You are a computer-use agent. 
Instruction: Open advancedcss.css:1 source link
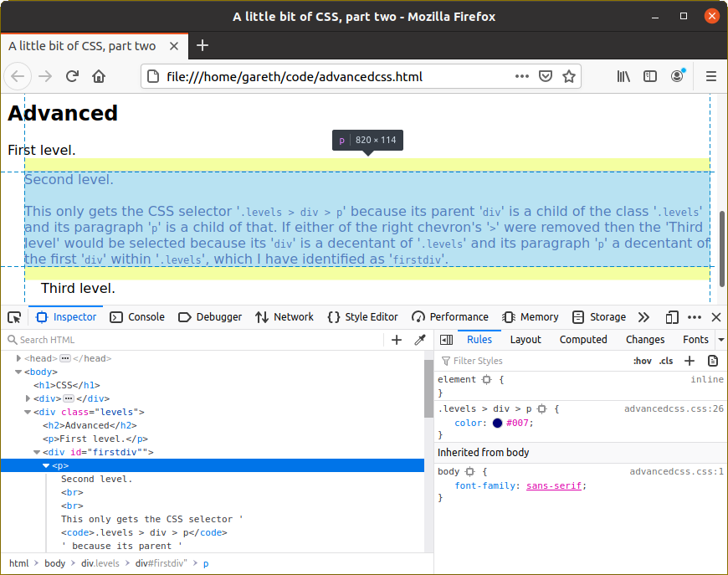[676, 471]
